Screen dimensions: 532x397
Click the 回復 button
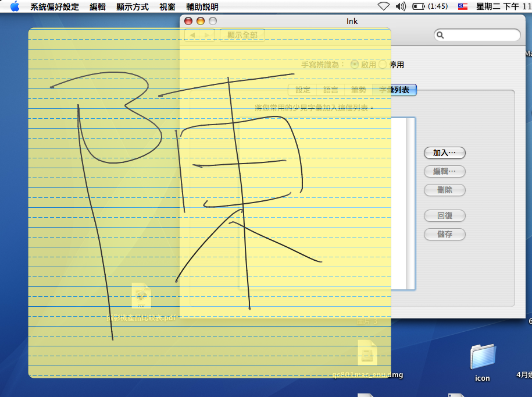point(444,215)
